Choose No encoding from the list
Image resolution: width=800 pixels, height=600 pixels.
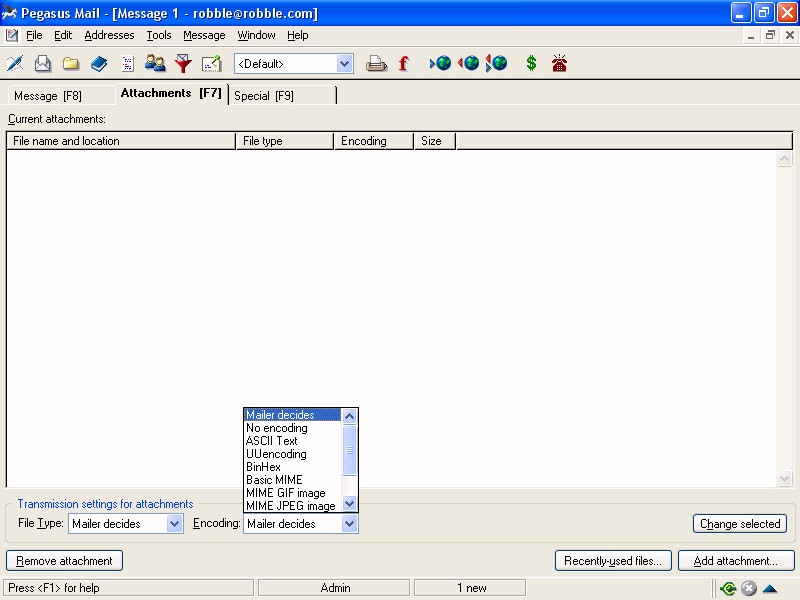[x=293, y=428]
